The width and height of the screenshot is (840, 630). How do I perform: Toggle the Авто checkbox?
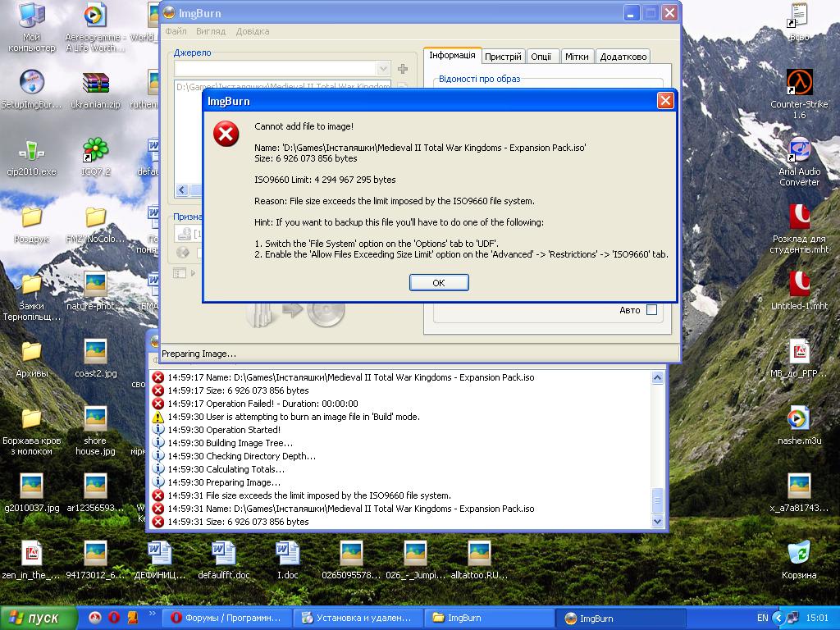tap(651, 309)
